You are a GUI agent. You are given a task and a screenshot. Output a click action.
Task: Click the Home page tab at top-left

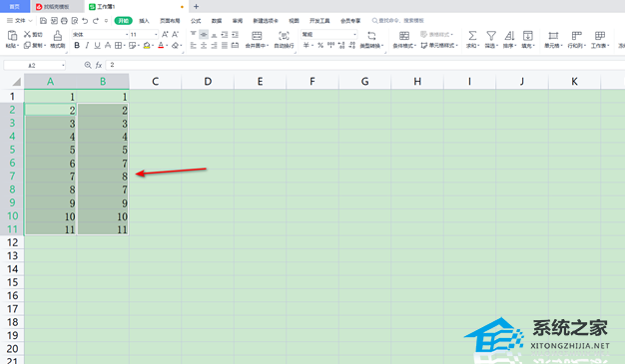click(x=15, y=6)
